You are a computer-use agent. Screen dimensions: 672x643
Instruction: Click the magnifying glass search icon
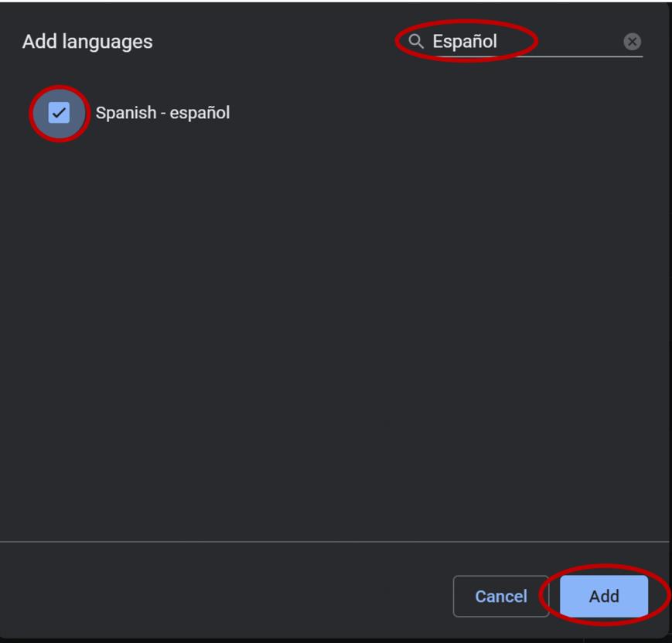point(415,42)
